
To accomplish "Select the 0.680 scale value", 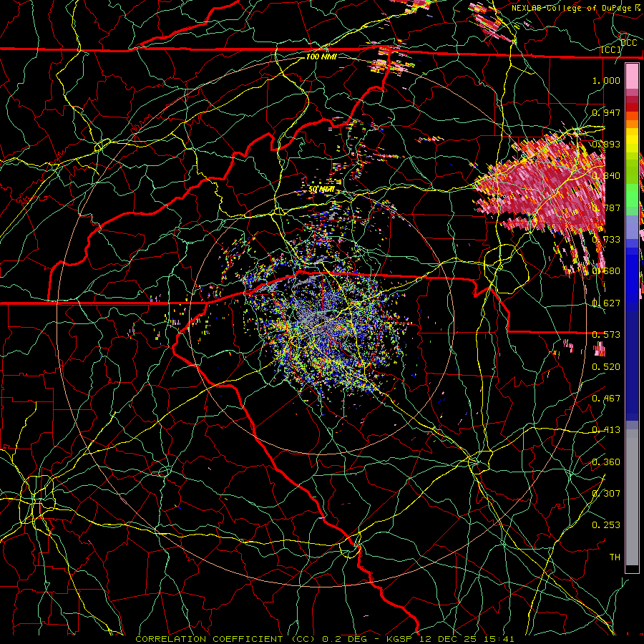I will [606, 271].
